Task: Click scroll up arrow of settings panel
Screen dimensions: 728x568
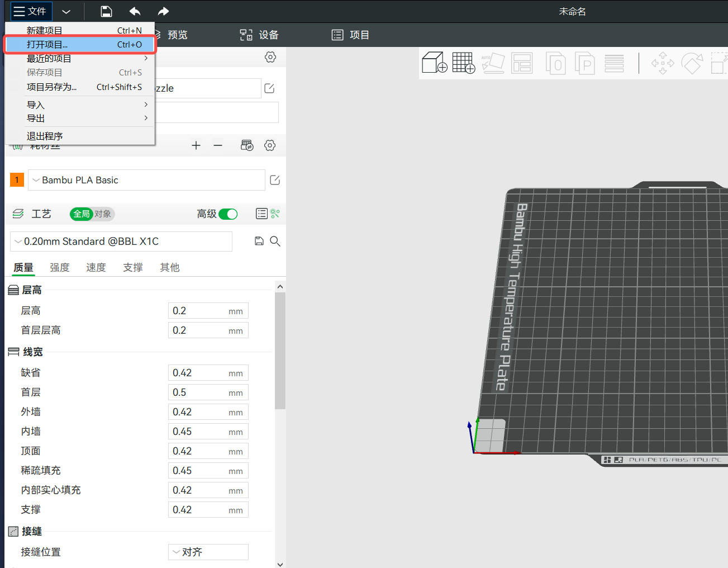Action: [x=280, y=286]
